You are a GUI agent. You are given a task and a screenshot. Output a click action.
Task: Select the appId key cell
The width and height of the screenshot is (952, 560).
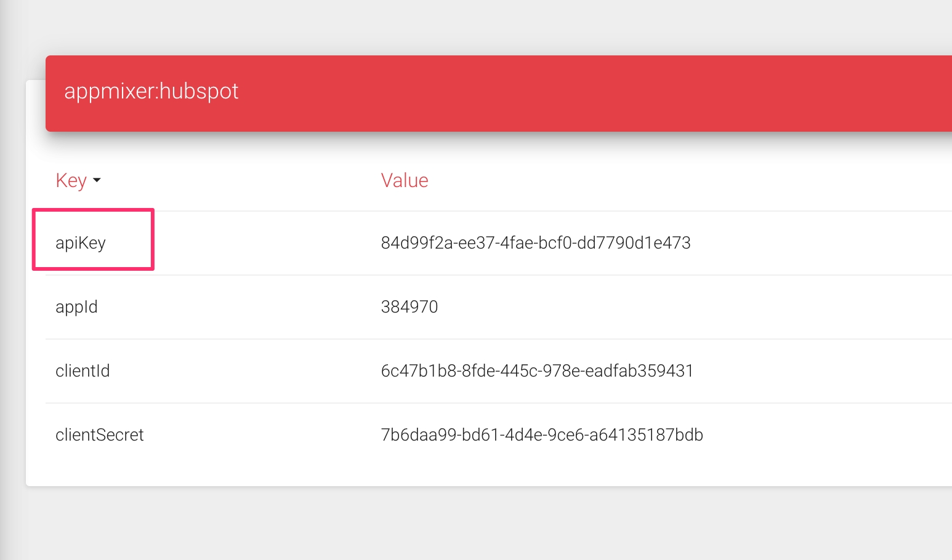tap(76, 307)
